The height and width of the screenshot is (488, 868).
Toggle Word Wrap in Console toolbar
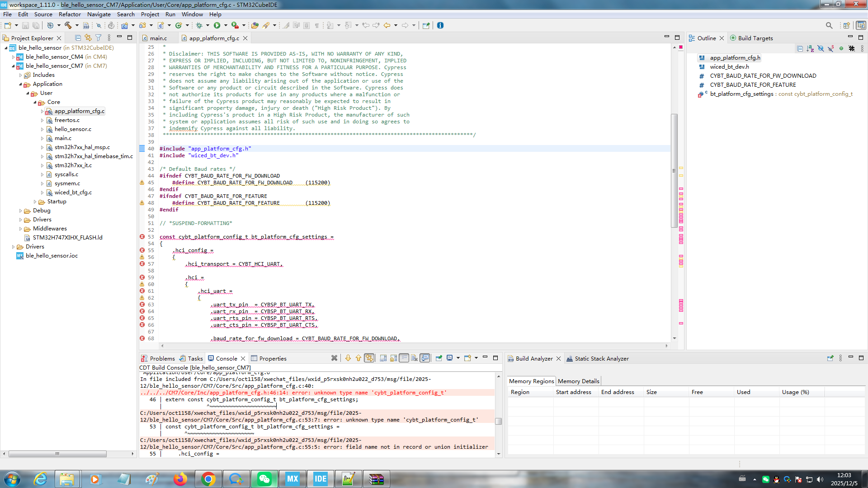click(404, 358)
